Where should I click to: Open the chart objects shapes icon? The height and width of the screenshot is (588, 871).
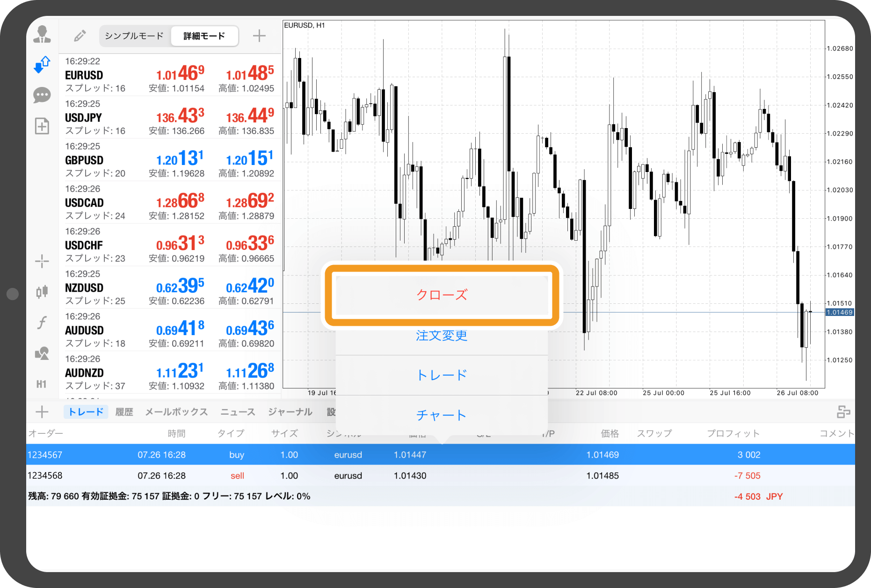[x=42, y=353]
